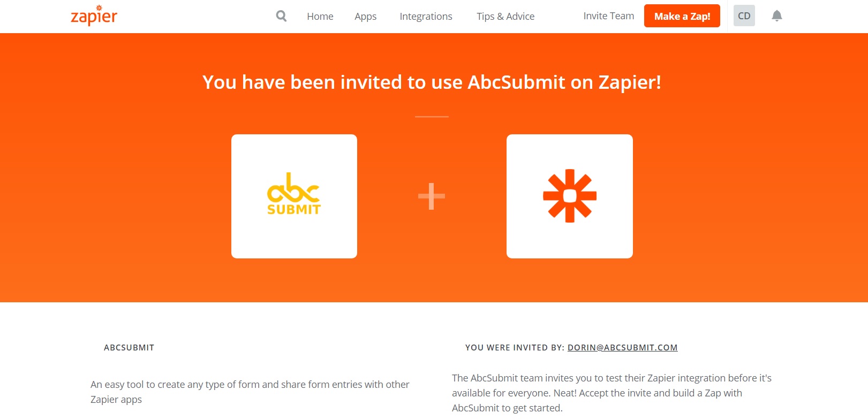Open the dorin@abcsubmit.com email link
868x420 pixels.
(x=622, y=348)
